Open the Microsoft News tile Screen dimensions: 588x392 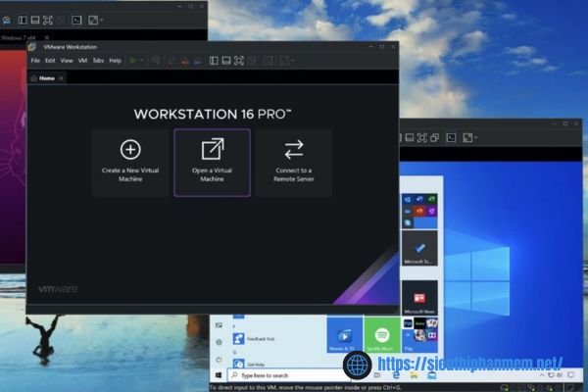tap(419, 298)
